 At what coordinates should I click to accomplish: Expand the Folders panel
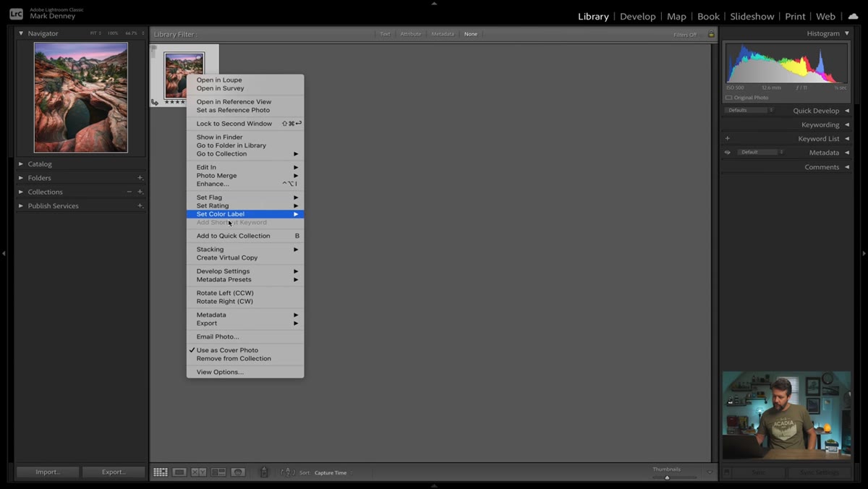(x=21, y=178)
